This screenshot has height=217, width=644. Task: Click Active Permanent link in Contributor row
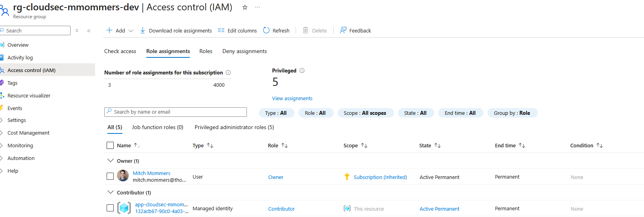coord(440,209)
